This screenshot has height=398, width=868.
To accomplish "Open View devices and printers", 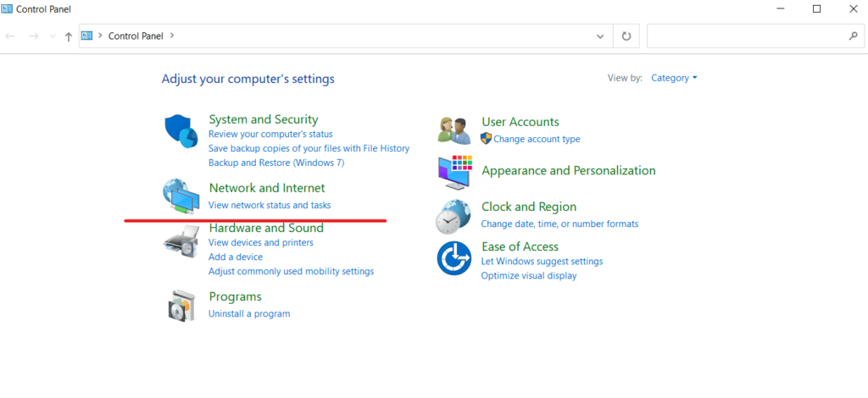I will (x=260, y=242).
